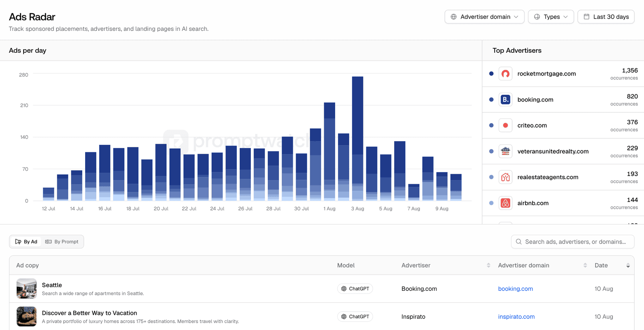Click the booking.com legend color dot
This screenshot has width=644, height=330.
(x=491, y=100)
